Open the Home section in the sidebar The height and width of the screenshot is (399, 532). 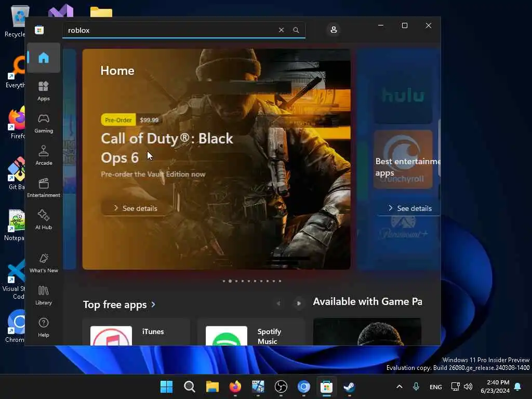coord(44,58)
